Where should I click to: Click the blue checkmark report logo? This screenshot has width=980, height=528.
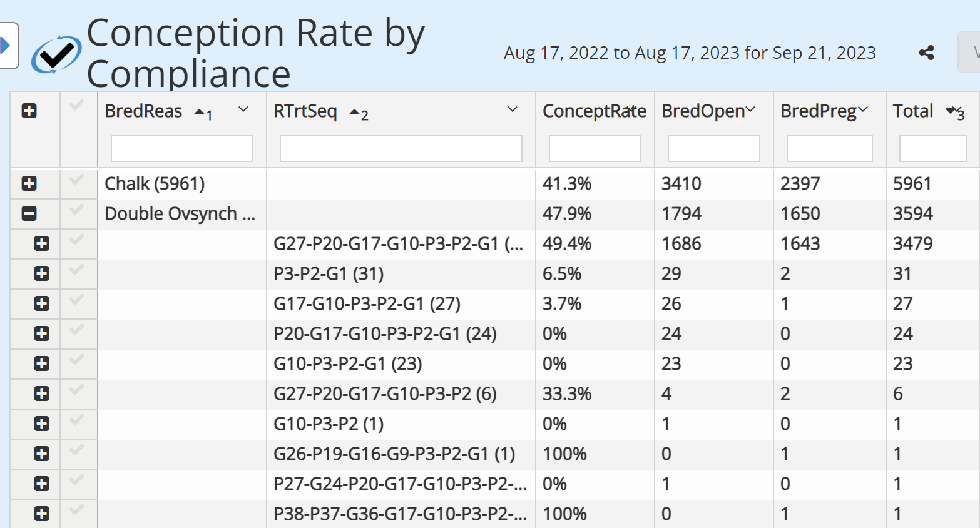pyautogui.click(x=56, y=54)
